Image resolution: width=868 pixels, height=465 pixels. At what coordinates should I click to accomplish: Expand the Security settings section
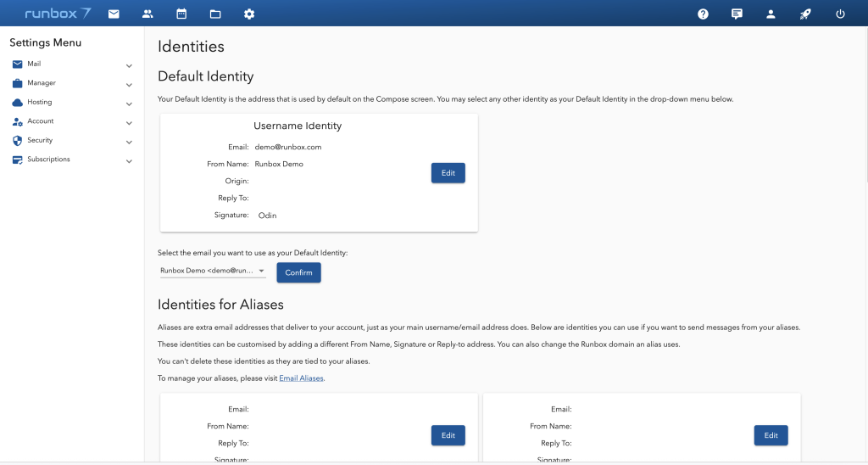click(x=129, y=142)
